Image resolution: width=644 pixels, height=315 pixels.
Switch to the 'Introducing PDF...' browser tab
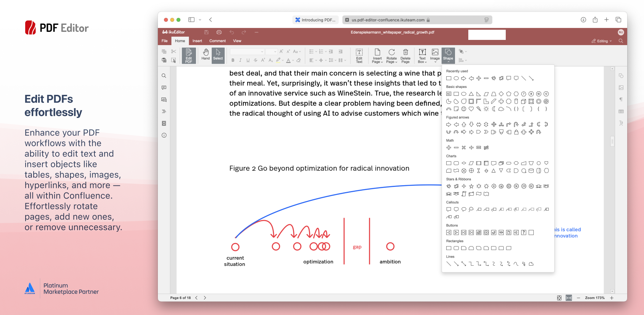315,20
